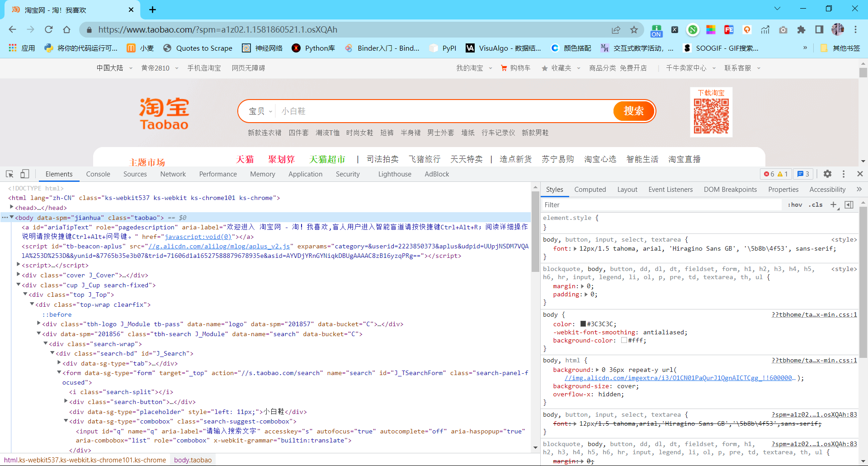Add a new style rule with plus icon
Screen dimensions: 868x466
tap(834, 205)
